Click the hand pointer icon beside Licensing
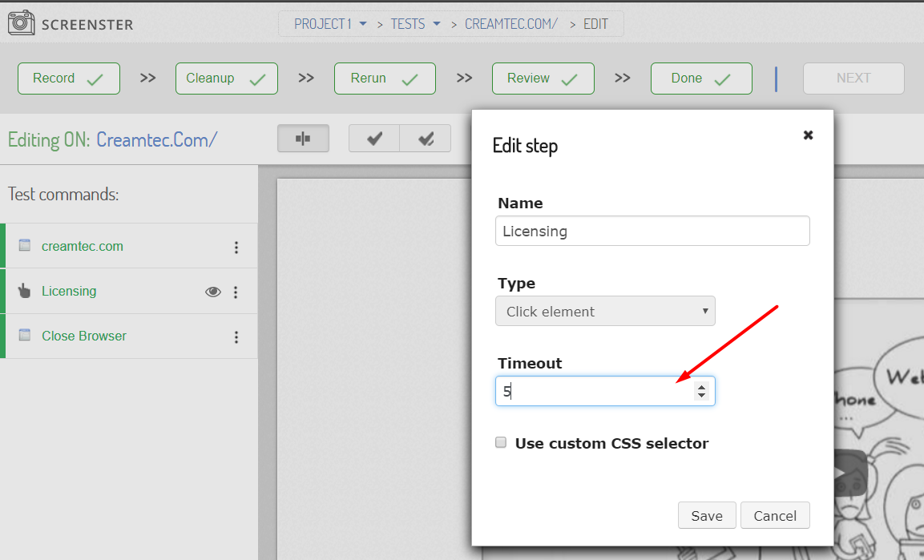This screenshot has width=924, height=560. click(24, 291)
